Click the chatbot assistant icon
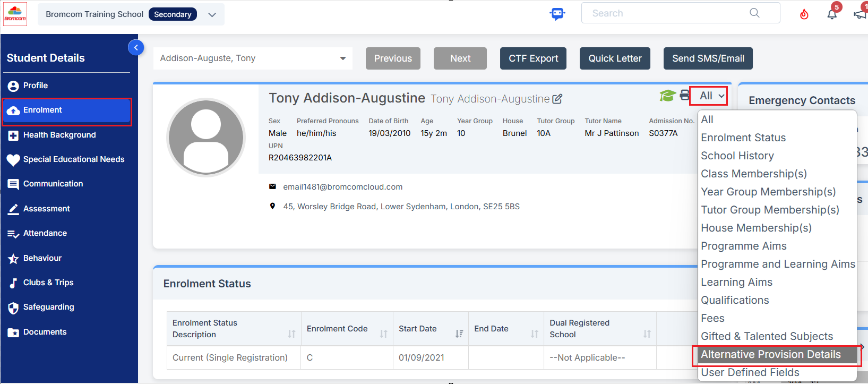Viewport: 868px width, 384px height. pyautogui.click(x=557, y=14)
